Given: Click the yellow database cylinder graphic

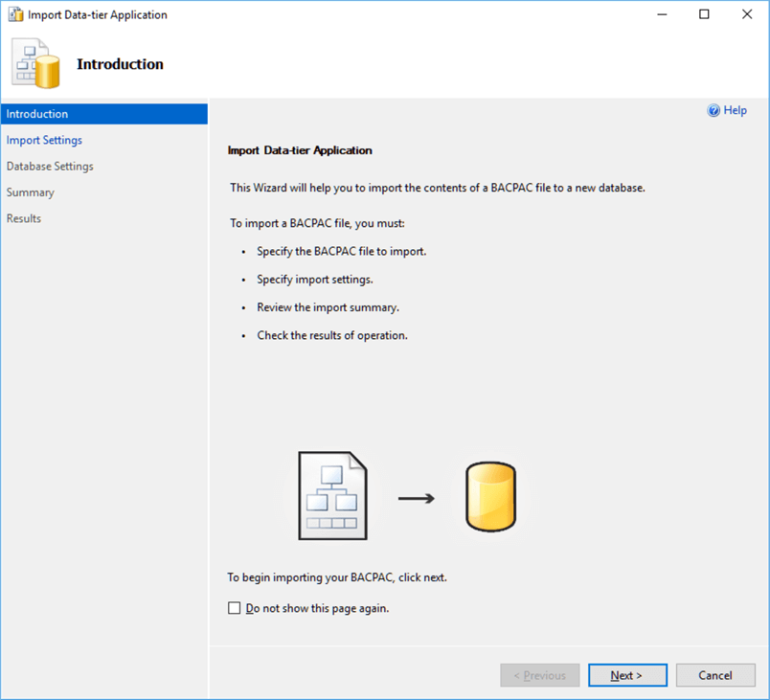Looking at the screenshot, I should point(490,497).
